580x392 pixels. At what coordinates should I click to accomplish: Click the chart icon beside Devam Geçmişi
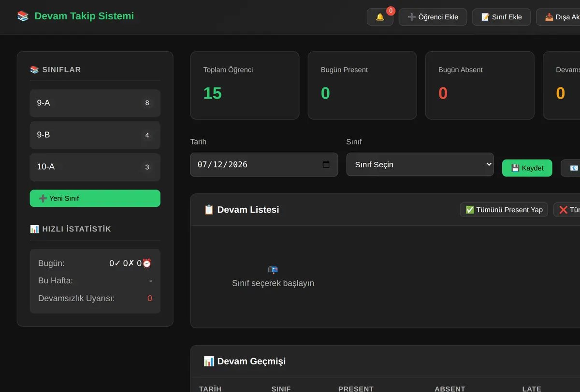pos(209,361)
